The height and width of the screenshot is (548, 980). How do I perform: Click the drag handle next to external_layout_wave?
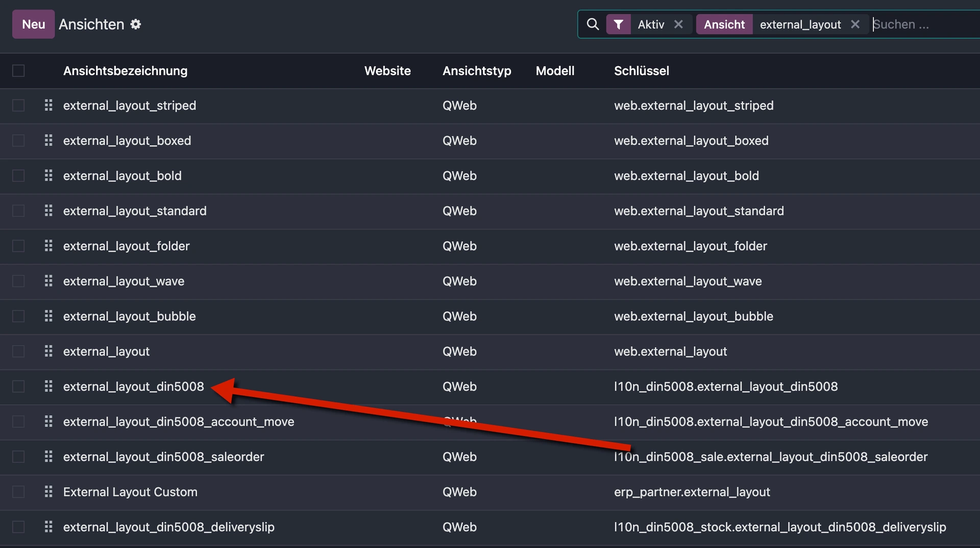(x=48, y=281)
